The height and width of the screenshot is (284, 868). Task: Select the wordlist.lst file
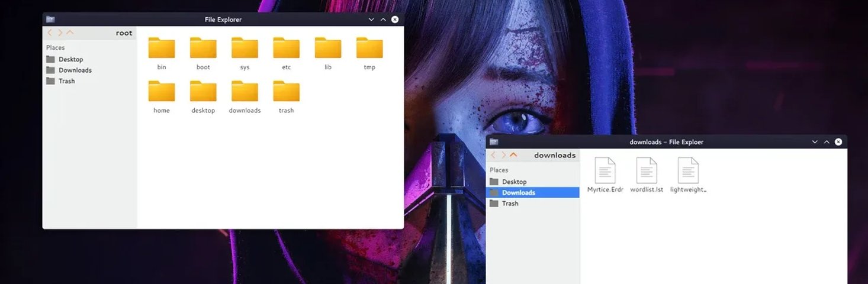point(647,170)
